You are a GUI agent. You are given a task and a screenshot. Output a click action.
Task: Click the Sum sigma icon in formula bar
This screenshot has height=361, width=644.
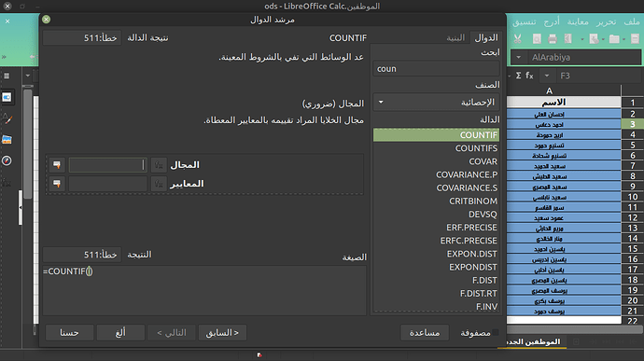pyautogui.click(x=518, y=76)
